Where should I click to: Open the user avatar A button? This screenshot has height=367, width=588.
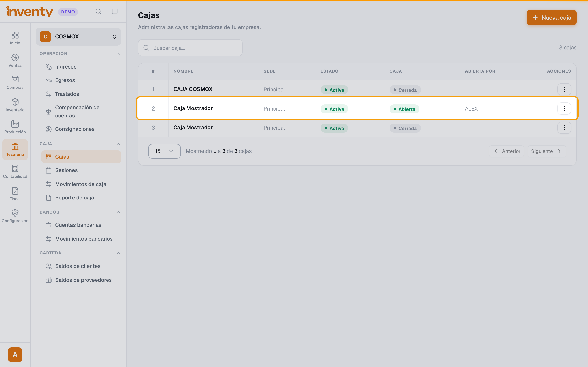pyautogui.click(x=15, y=355)
